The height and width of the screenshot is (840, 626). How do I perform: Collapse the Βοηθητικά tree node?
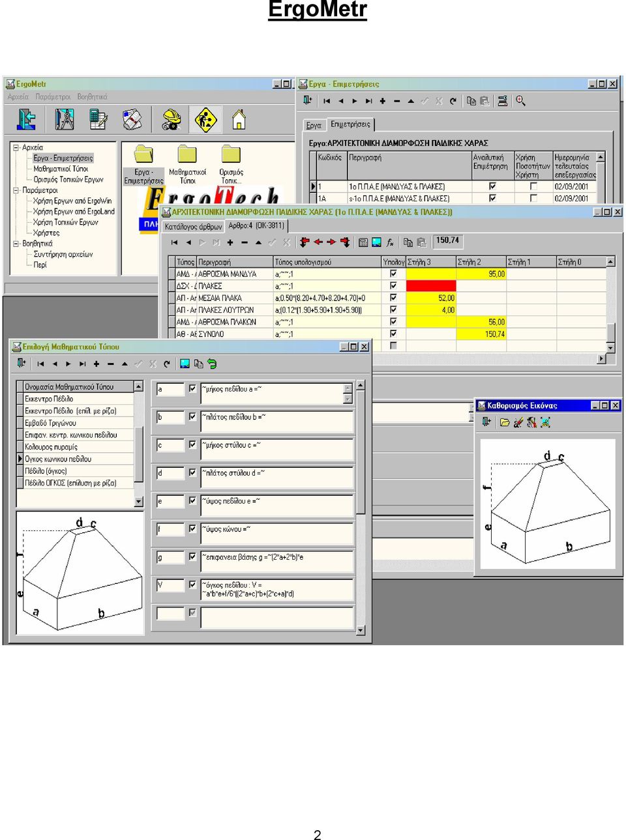click(x=16, y=244)
